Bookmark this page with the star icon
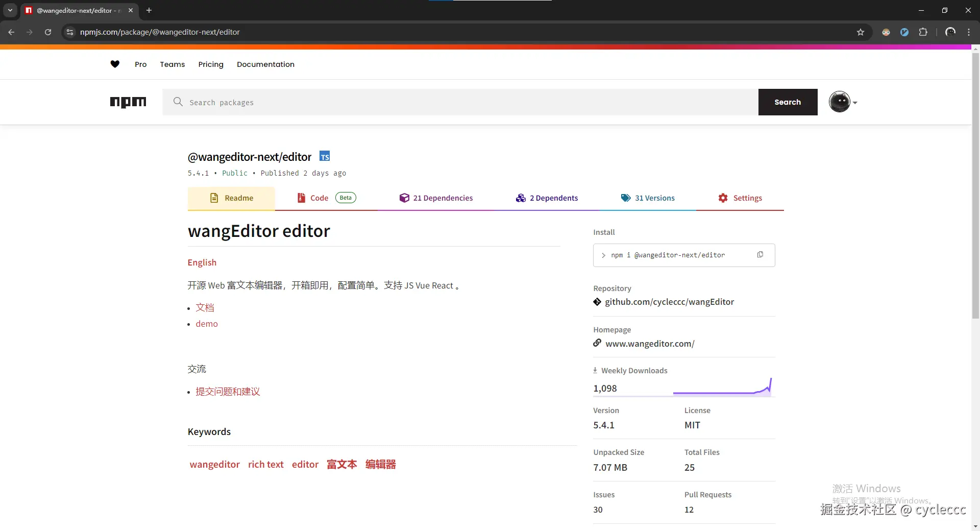 [x=861, y=32]
